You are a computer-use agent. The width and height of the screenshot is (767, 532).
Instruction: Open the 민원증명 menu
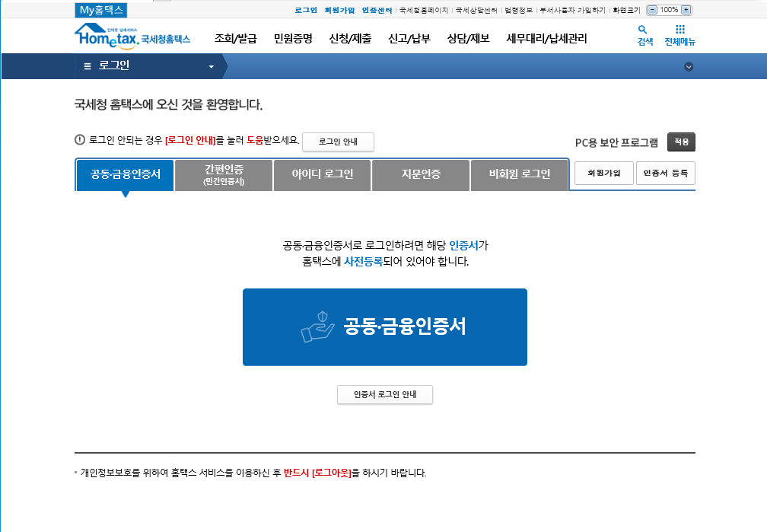tap(293, 38)
